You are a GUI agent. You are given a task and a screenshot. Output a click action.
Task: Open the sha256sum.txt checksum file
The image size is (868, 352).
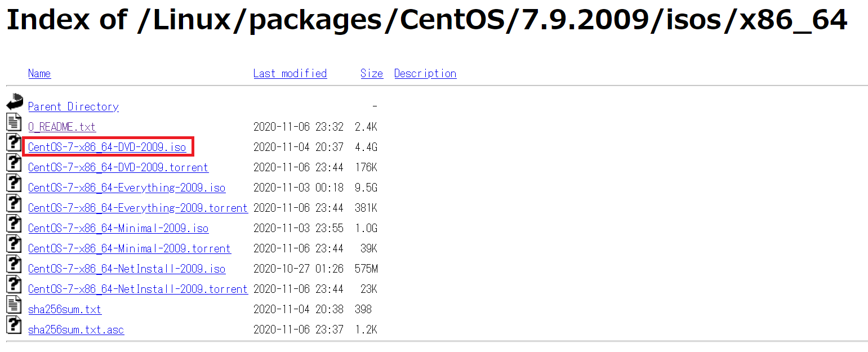pos(64,309)
